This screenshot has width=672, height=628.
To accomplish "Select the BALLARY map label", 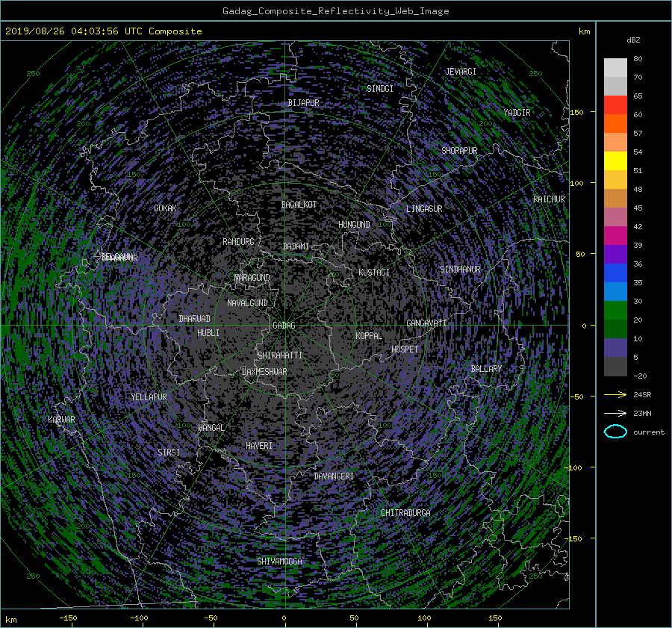I will coord(486,369).
